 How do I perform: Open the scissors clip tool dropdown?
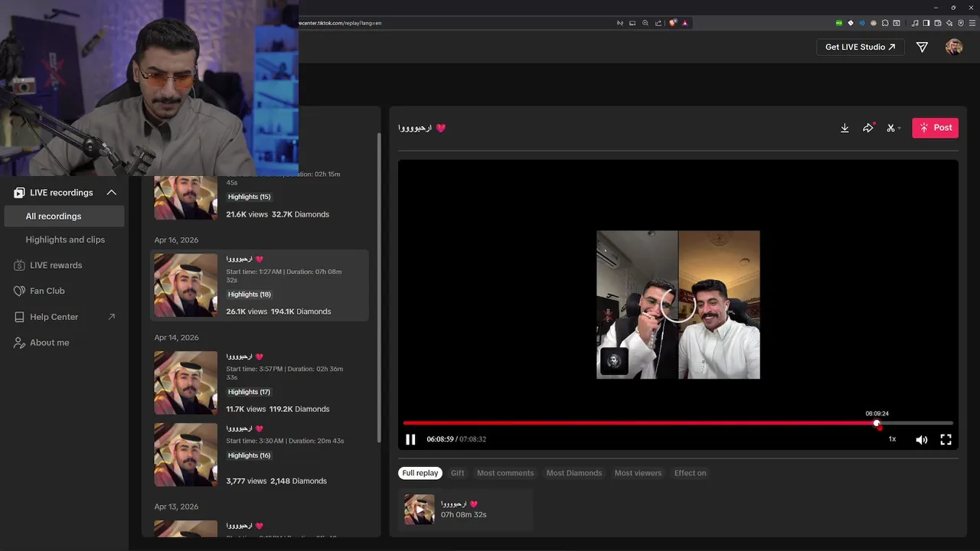893,128
